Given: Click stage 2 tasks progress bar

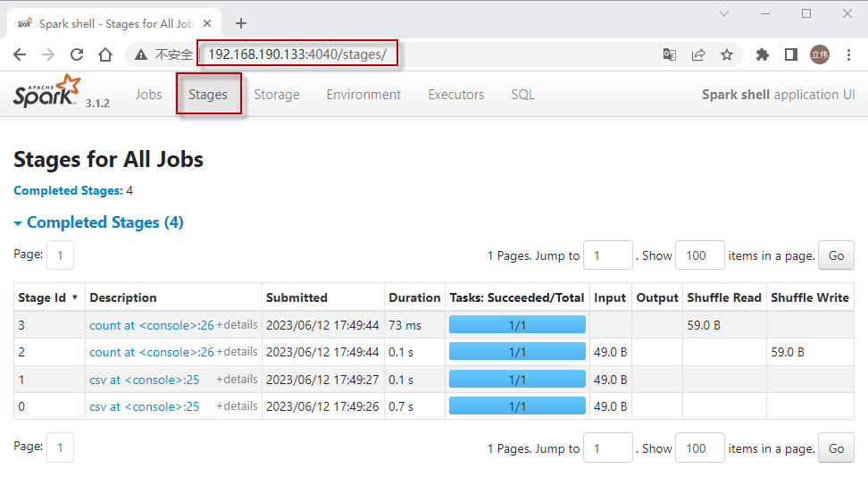Looking at the screenshot, I should tap(517, 352).
